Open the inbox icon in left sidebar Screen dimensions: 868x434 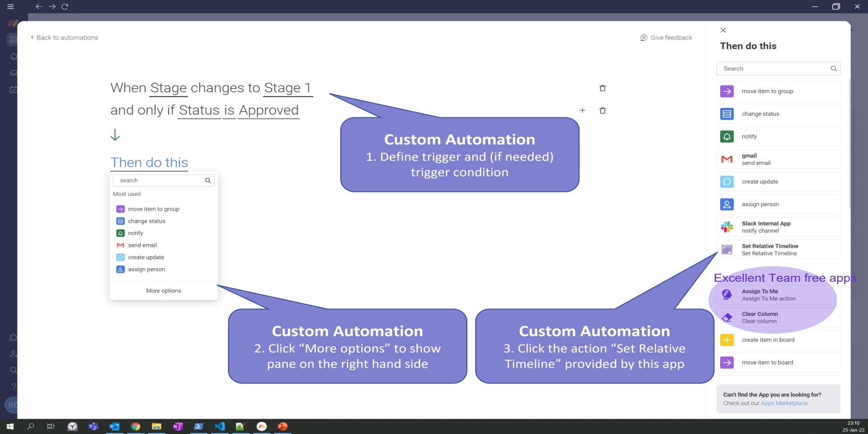[14, 73]
